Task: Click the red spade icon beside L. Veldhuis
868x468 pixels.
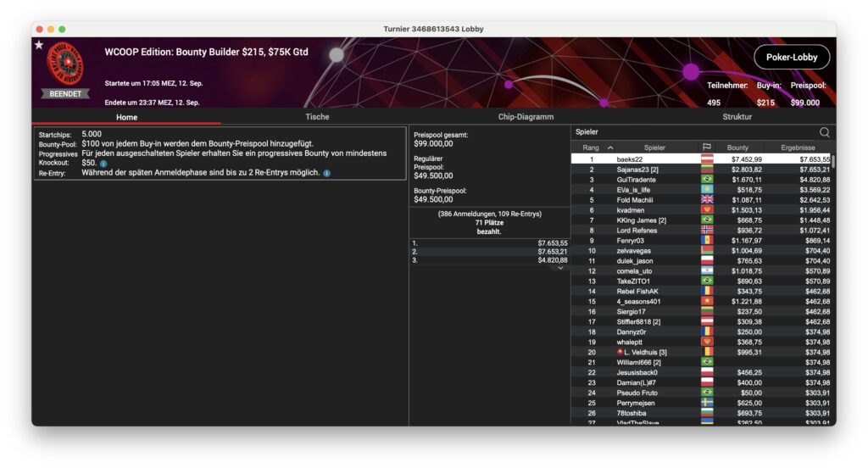Action: (620, 352)
